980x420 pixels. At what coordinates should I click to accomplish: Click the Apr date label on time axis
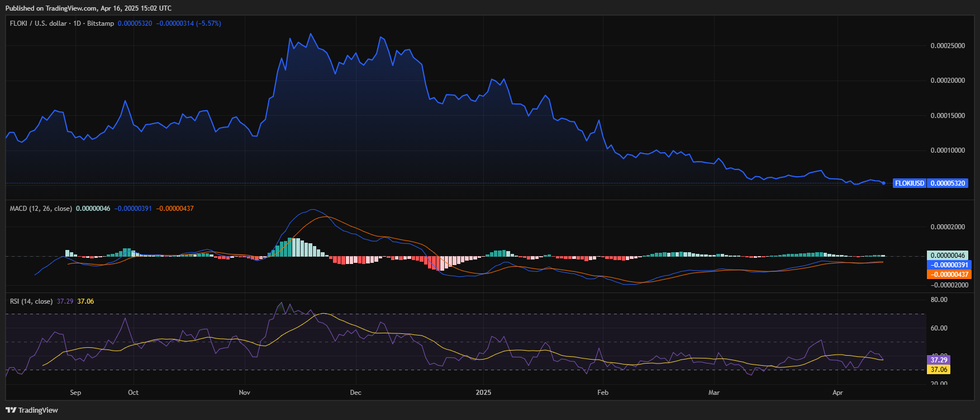[837, 393]
